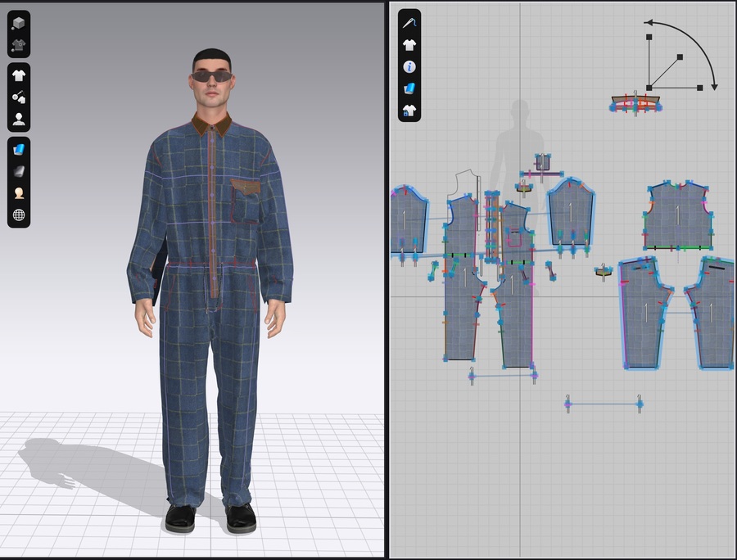Viewport: 737px width, 560px height.
Task: Select the center front placket strip pattern
Action: point(491,227)
